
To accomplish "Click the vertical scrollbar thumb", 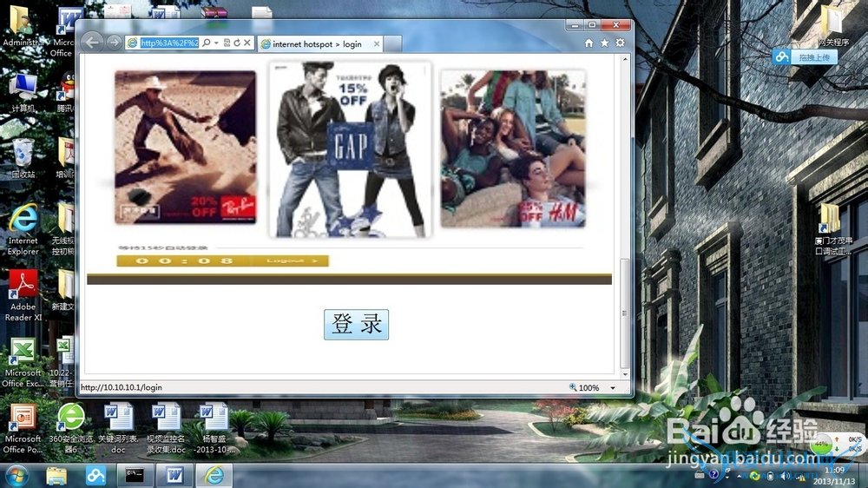I will pyautogui.click(x=625, y=313).
